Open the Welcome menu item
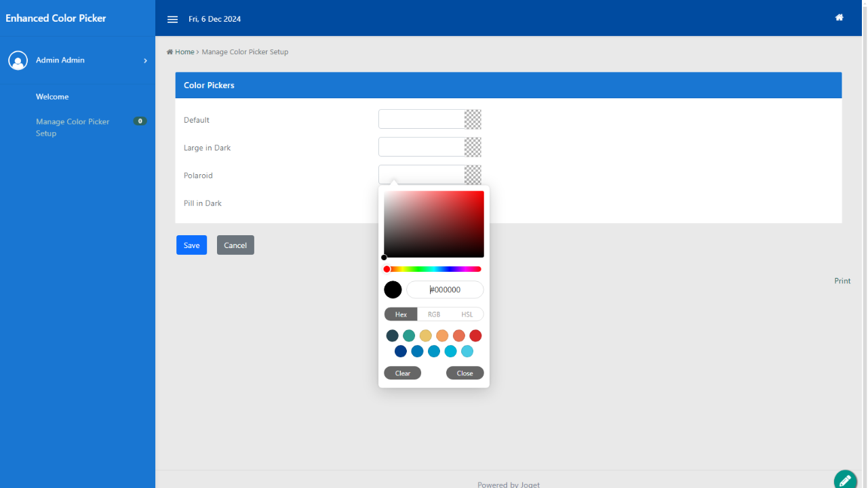 pyautogui.click(x=52, y=97)
